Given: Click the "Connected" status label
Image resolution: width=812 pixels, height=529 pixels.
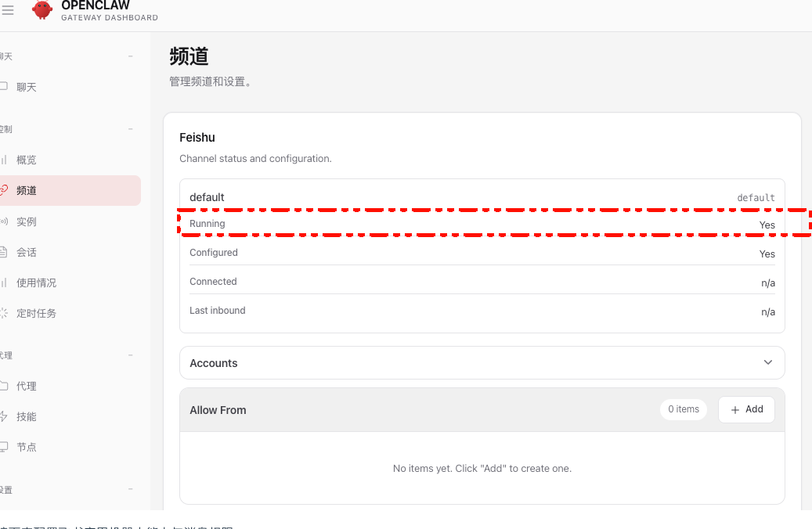Looking at the screenshot, I should 213,282.
